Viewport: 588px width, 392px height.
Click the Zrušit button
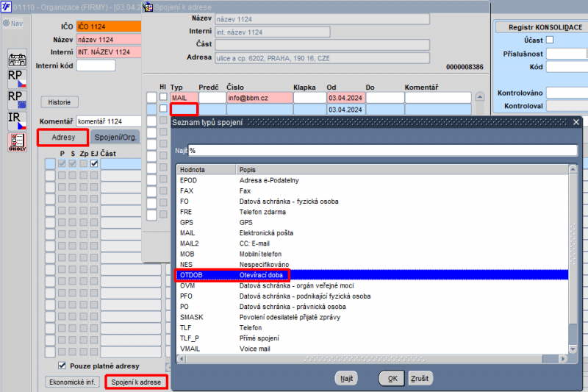(x=420, y=378)
